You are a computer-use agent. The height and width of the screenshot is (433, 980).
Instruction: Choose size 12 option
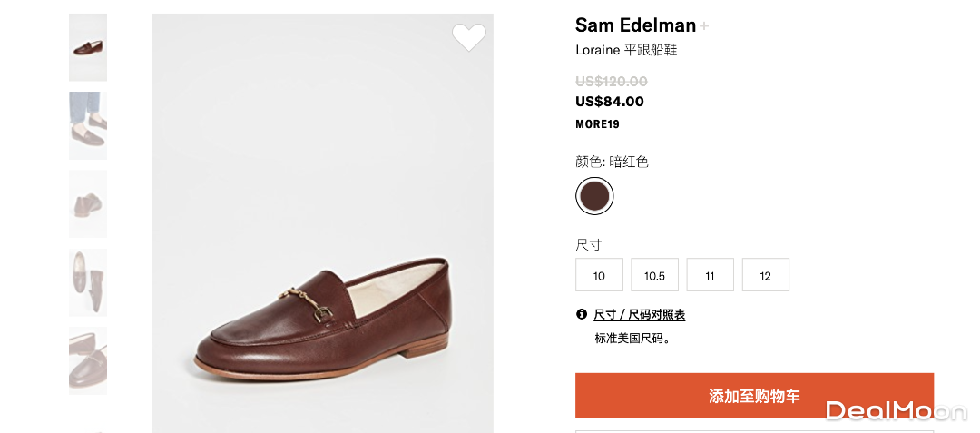coord(765,275)
